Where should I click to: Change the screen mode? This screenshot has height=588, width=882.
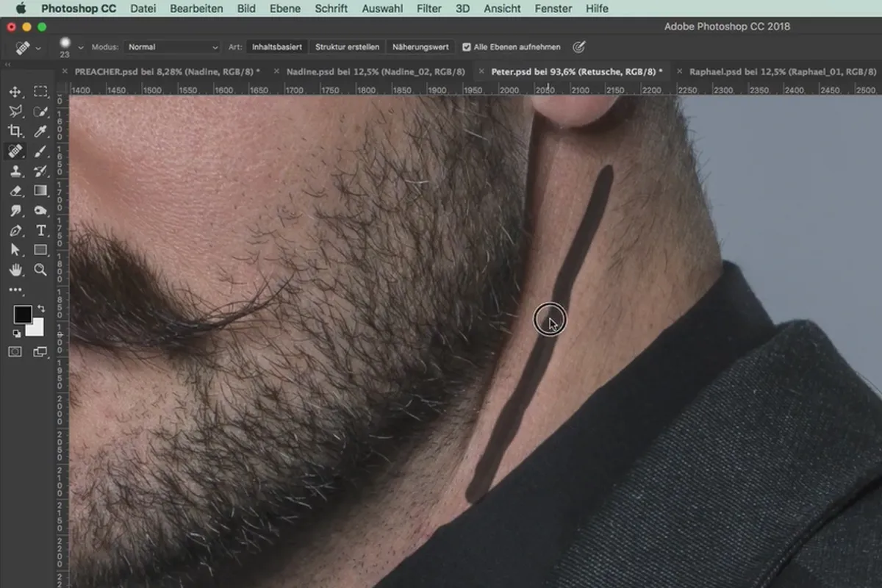tap(40, 352)
